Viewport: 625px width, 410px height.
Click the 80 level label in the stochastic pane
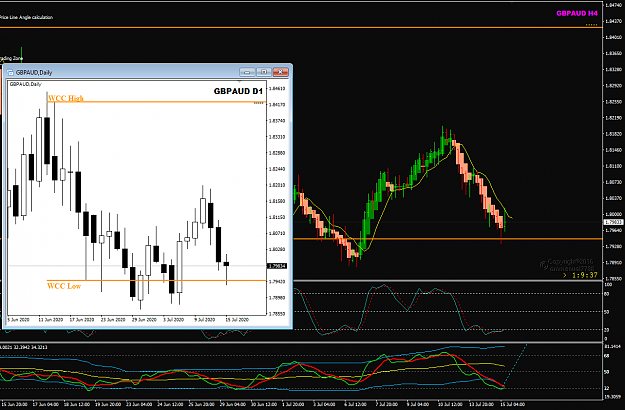coord(607,294)
